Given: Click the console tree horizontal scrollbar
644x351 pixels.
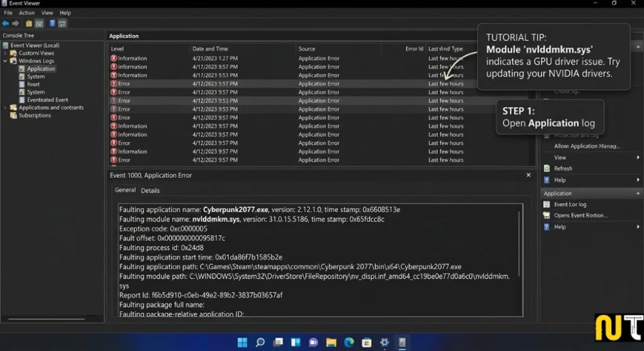Looking at the screenshot, I should (x=47, y=318).
